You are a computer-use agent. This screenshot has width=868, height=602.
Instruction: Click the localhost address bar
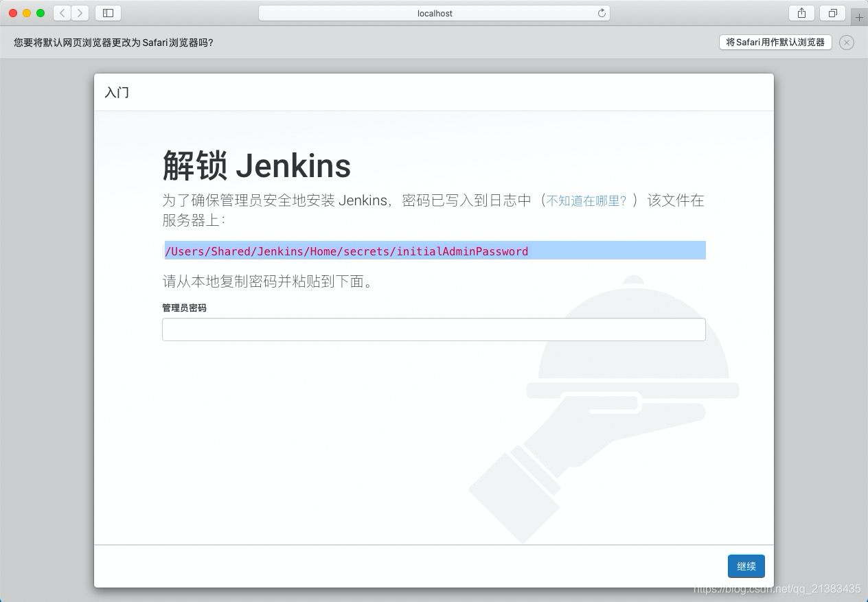tap(434, 13)
